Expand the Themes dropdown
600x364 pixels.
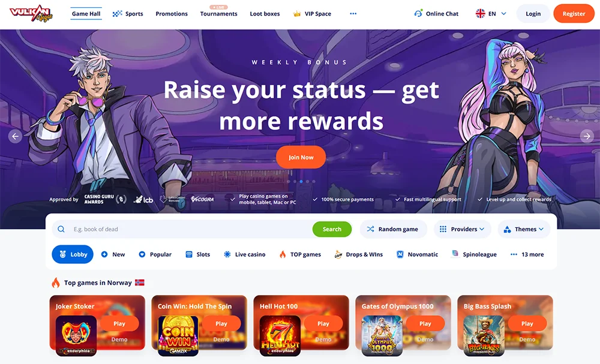coord(524,229)
